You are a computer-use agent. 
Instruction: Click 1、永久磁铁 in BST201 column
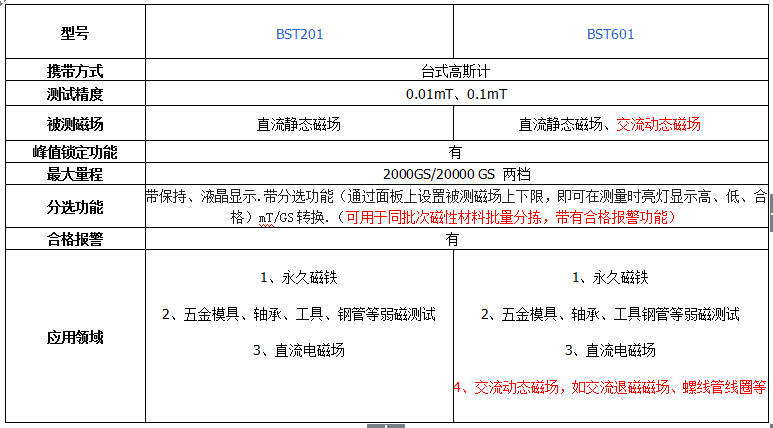click(x=299, y=278)
